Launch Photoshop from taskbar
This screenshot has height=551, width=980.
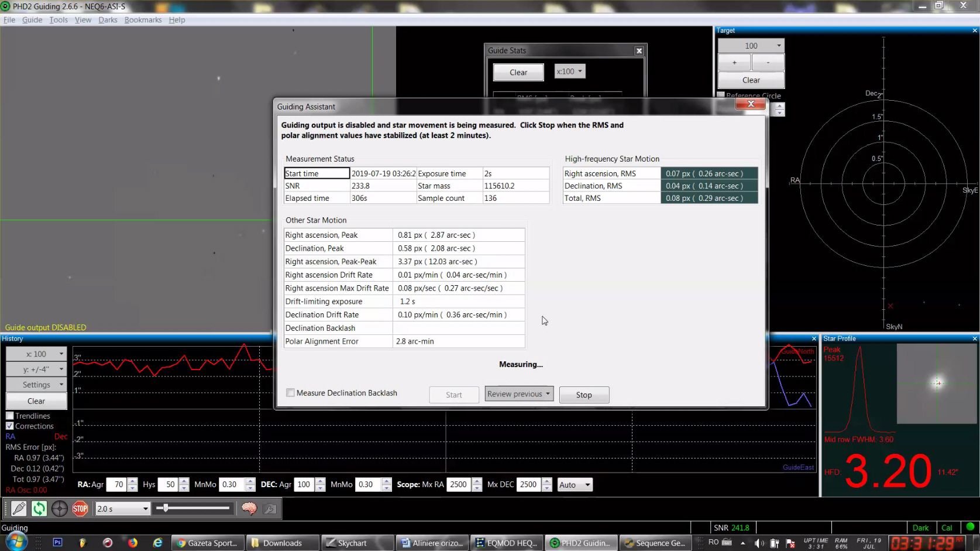pos(57,543)
